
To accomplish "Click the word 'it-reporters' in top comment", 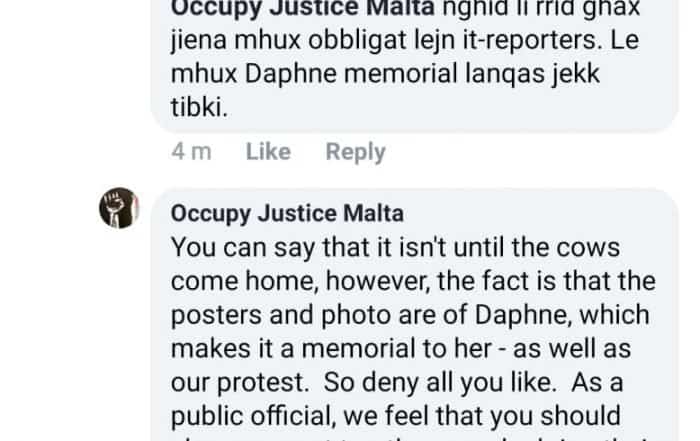I will click(529, 41).
